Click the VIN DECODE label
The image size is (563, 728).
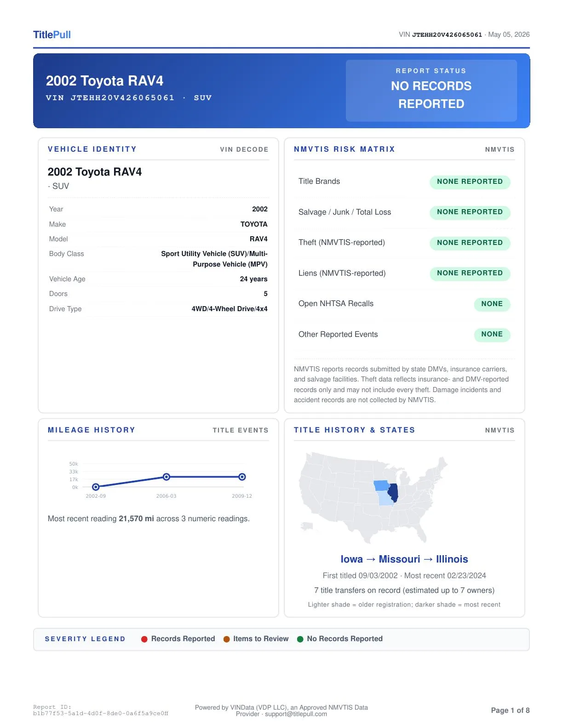(244, 149)
